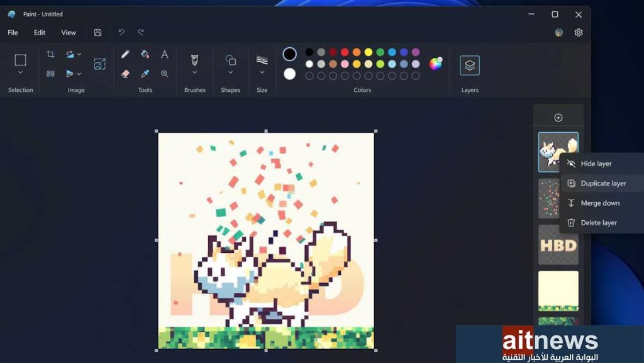Pick the red color swatch

345,52
